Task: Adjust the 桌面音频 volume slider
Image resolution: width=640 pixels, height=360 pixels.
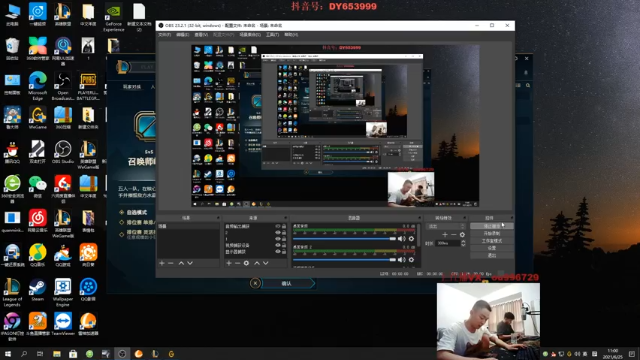Action: click(344, 238)
